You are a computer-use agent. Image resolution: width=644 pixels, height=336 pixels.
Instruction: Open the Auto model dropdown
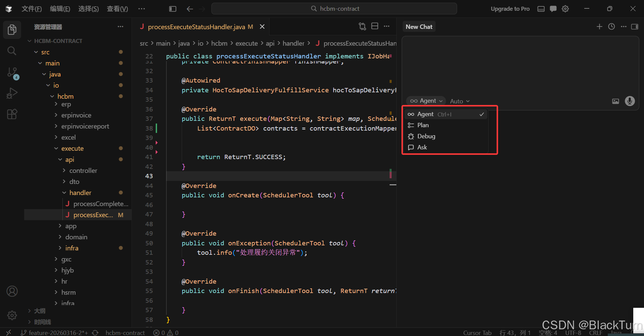[x=460, y=101]
